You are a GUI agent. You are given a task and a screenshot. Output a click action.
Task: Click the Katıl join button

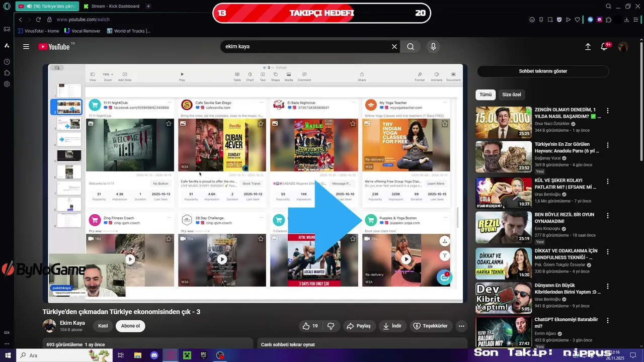(103, 326)
